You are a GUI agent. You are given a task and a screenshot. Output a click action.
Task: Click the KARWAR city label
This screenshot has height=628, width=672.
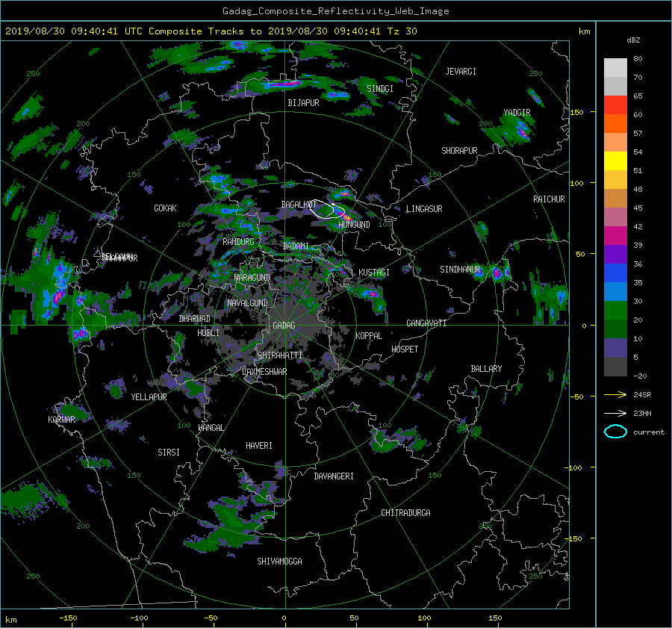(x=61, y=420)
